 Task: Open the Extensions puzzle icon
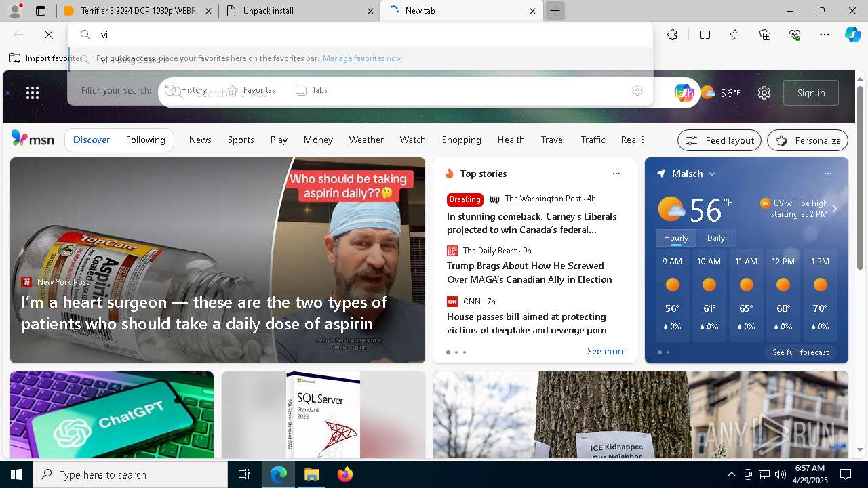pyautogui.click(x=672, y=35)
